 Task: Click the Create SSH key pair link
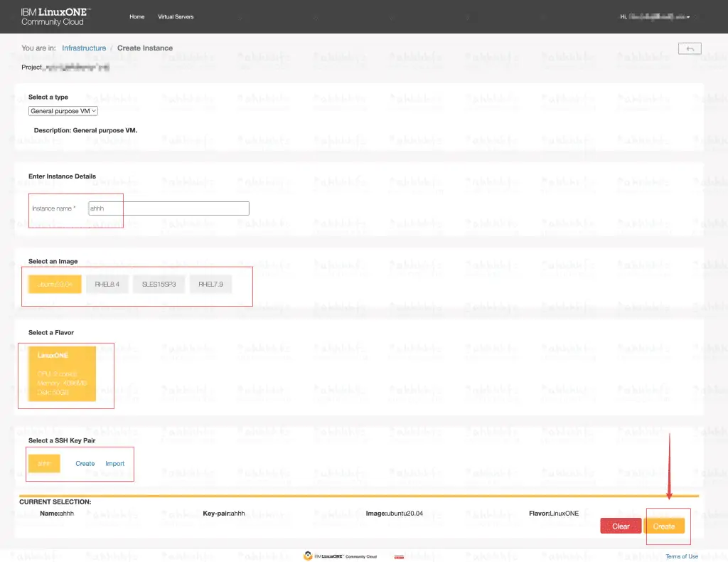point(85,464)
